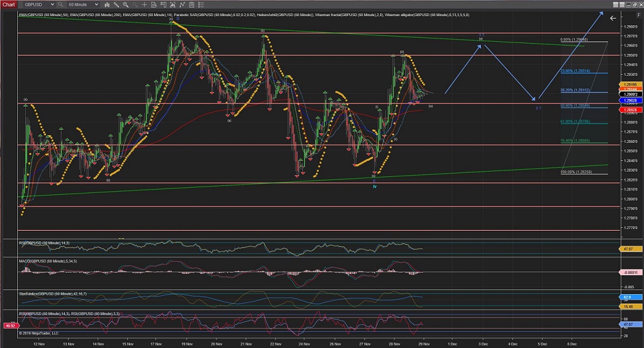Click the Chart window tab label
Image resolution: width=644 pixels, height=348 pixels.
[8, 5]
